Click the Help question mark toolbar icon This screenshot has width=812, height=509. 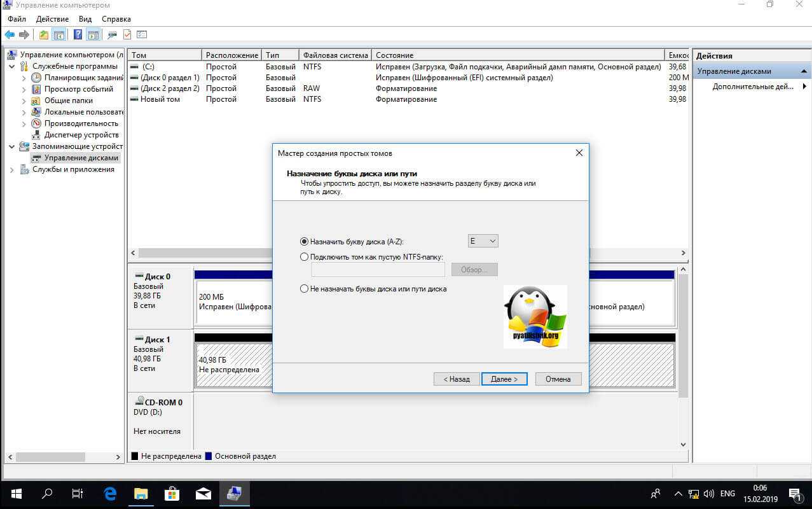click(78, 34)
